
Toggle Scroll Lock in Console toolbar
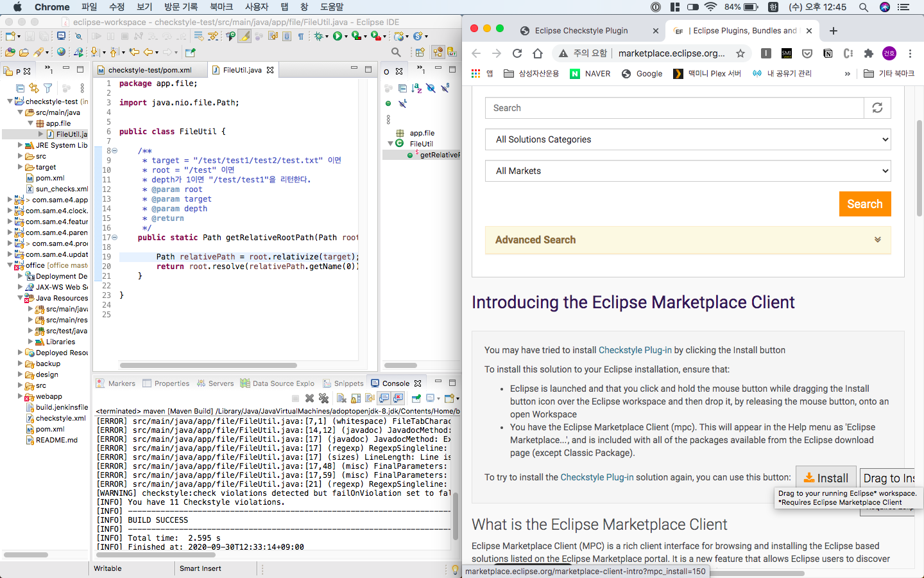point(355,398)
